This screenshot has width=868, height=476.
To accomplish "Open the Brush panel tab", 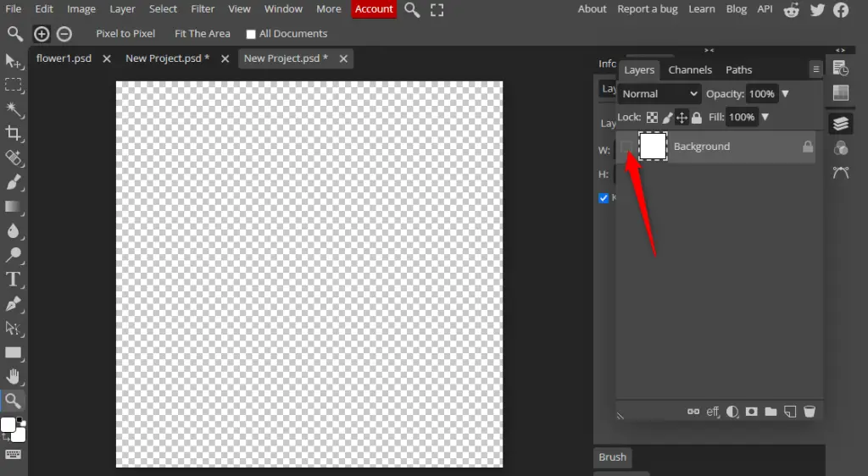I will pyautogui.click(x=612, y=457).
